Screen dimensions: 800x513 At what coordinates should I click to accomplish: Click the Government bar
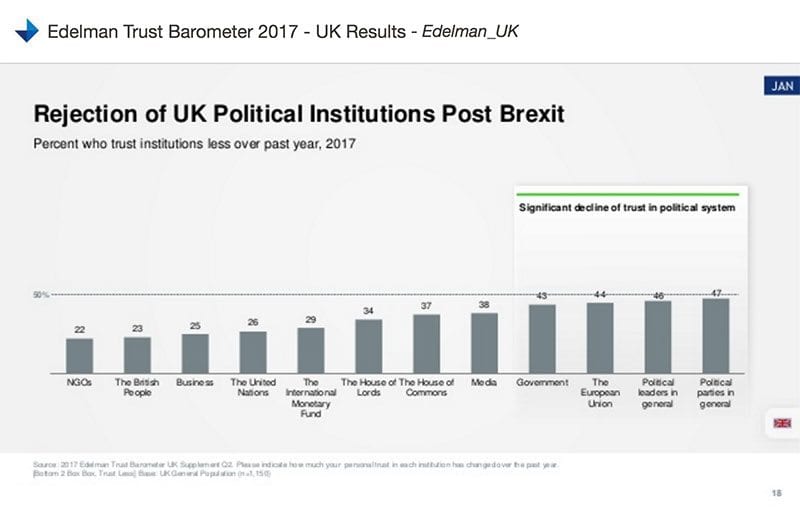coord(542,337)
